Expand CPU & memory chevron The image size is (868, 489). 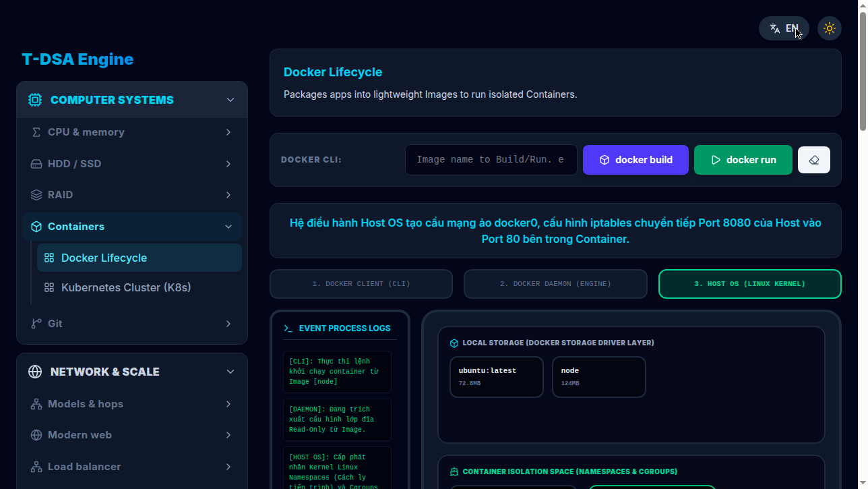point(228,132)
